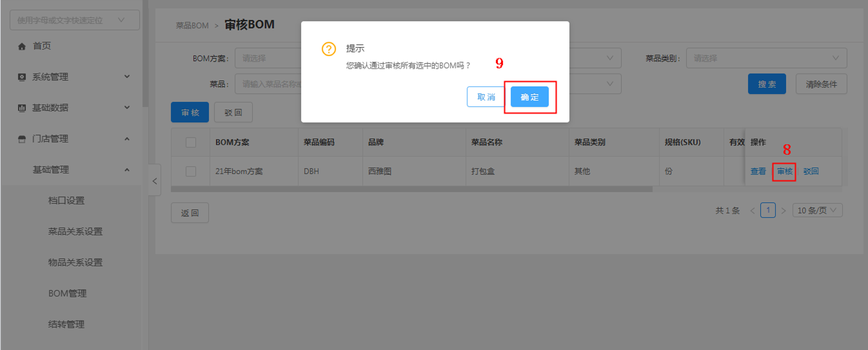The height and width of the screenshot is (350, 868).
Task: Open the 10 条/页 page size dropdown
Action: [817, 211]
